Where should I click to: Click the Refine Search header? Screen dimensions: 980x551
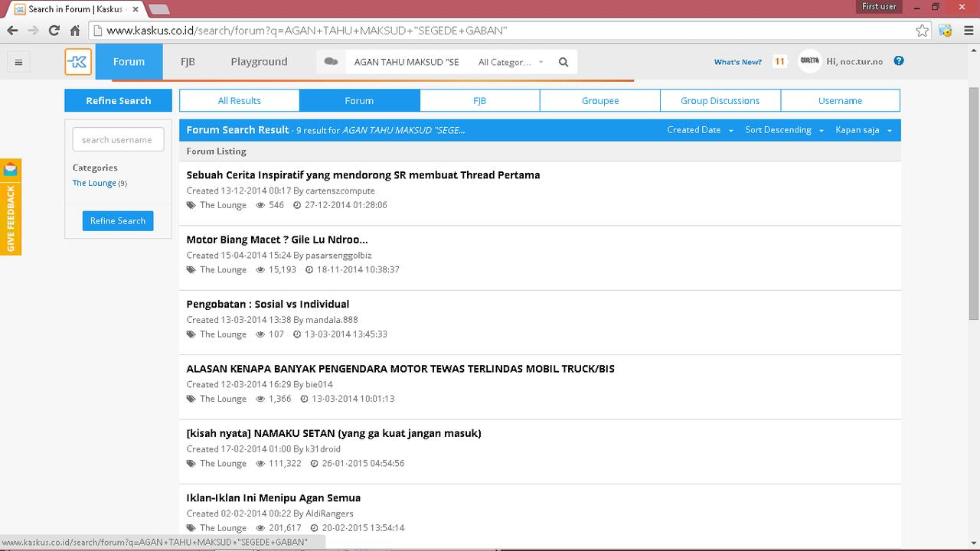click(x=119, y=100)
